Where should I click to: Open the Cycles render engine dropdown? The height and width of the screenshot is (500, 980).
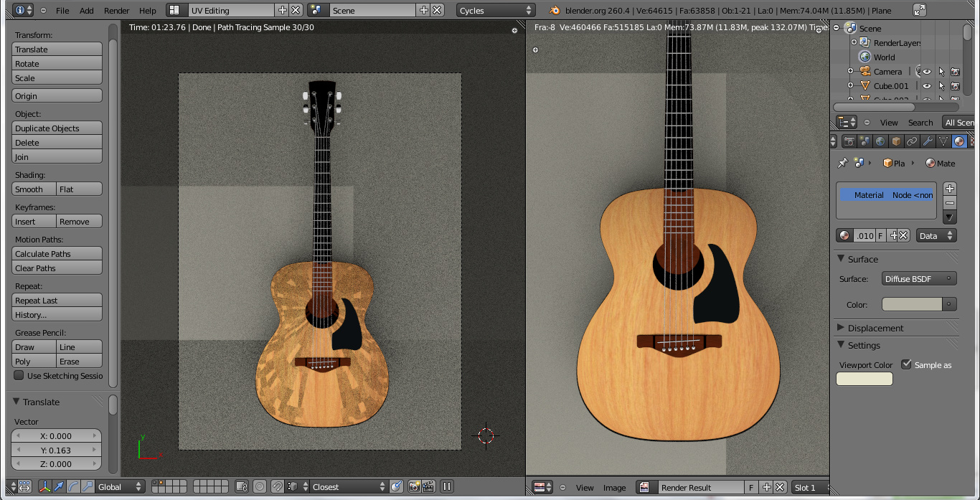(x=496, y=10)
